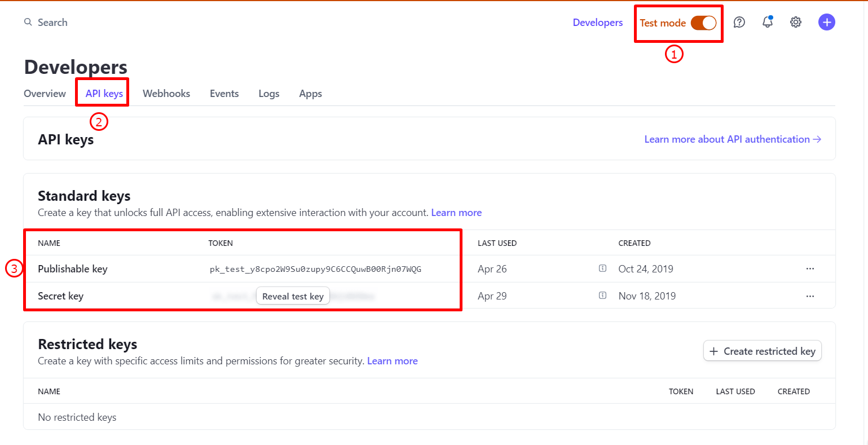Switch to the Webhooks tab
The width and height of the screenshot is (868, 445).
point(166,93)
